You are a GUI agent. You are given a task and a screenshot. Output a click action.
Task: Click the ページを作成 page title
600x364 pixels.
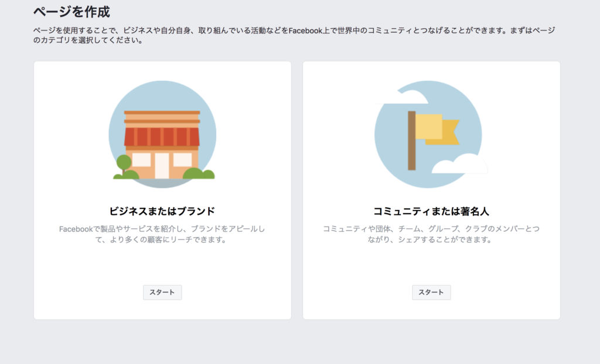pos(71,12)
